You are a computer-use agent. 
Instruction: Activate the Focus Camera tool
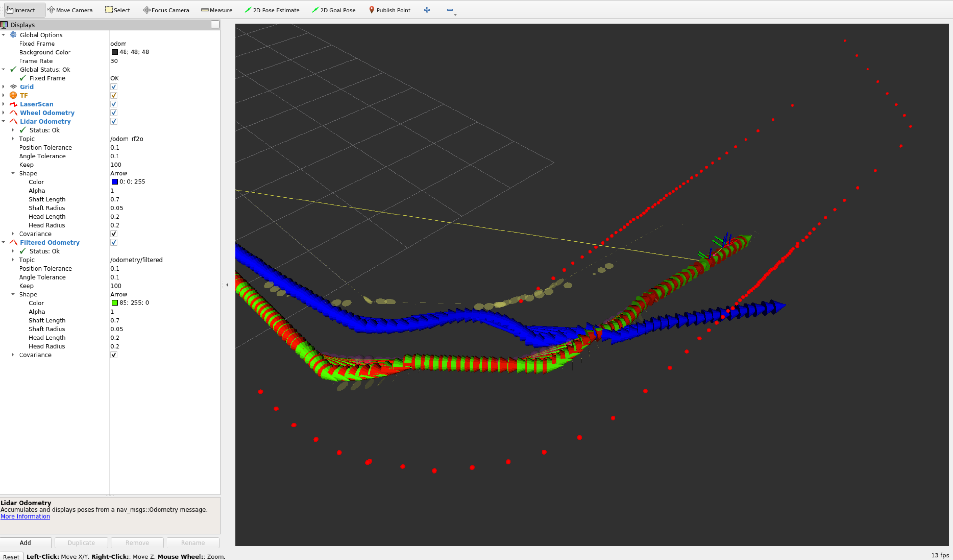(166, 10)
